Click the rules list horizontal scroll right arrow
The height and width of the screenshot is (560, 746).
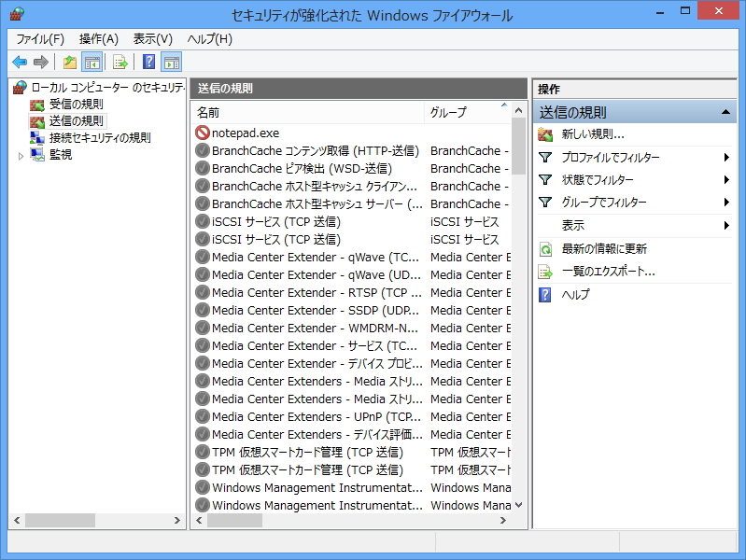click(x=503, y=521)
